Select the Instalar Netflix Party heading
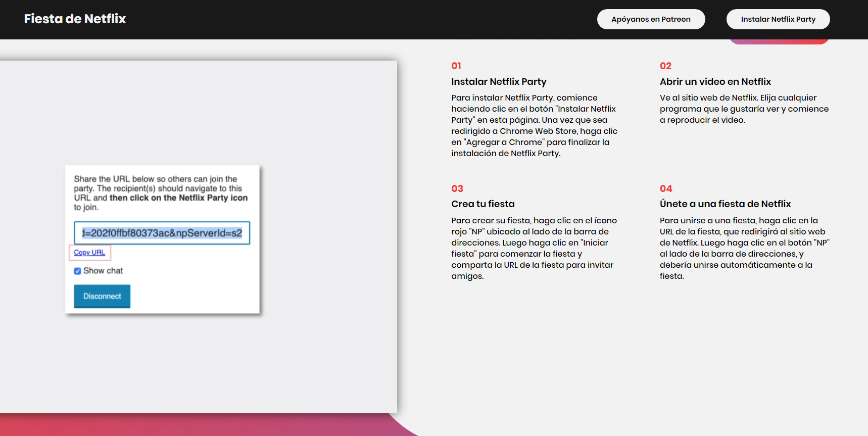This screenshot has width=868, height=436. click(499, 81)
